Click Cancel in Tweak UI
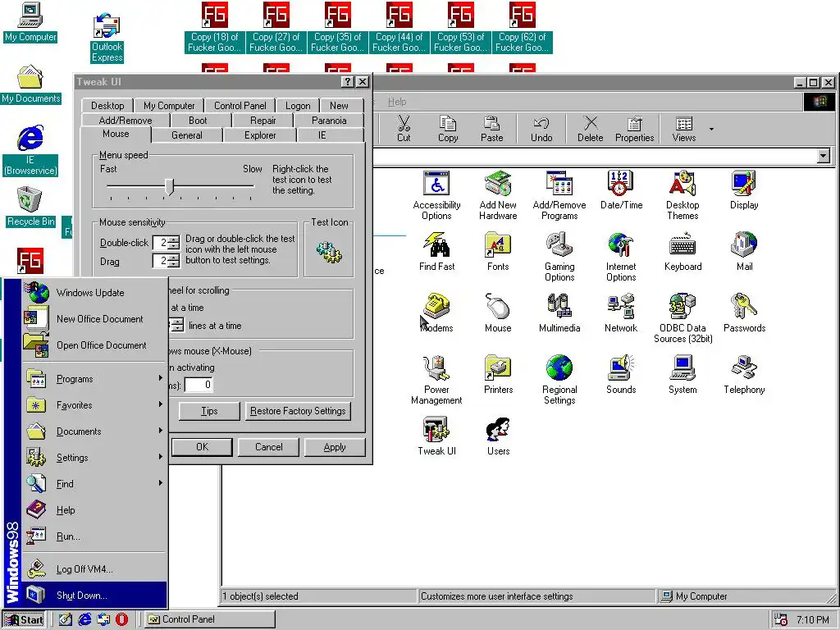The image size is (840, 630). [268, 447]
